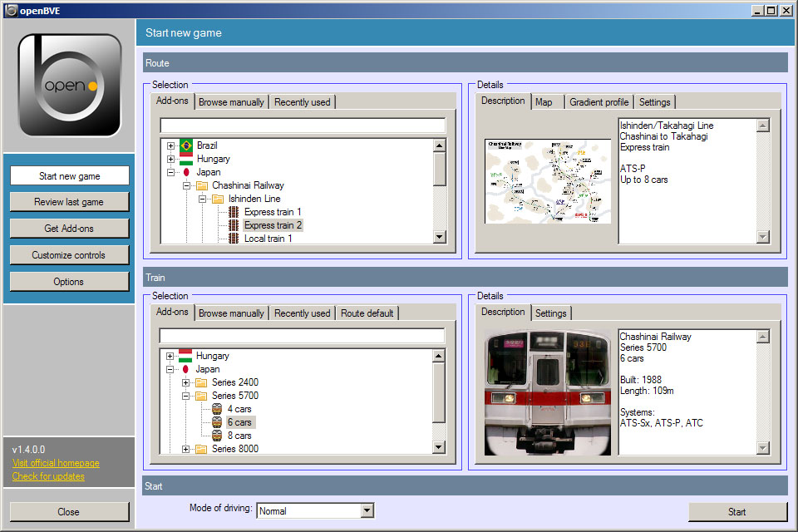Click the Japan flag icon in route tree

(x=186, y=172)
